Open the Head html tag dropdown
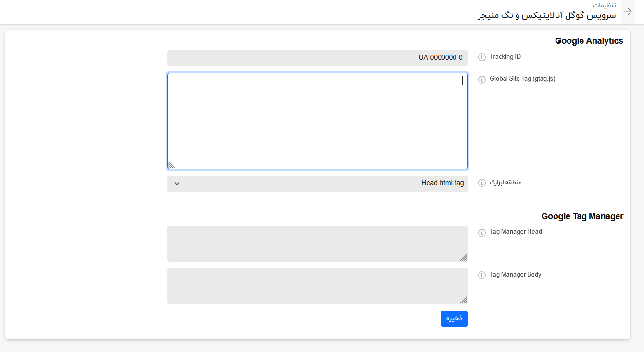The image size is (644, 352). pos(317,183)
